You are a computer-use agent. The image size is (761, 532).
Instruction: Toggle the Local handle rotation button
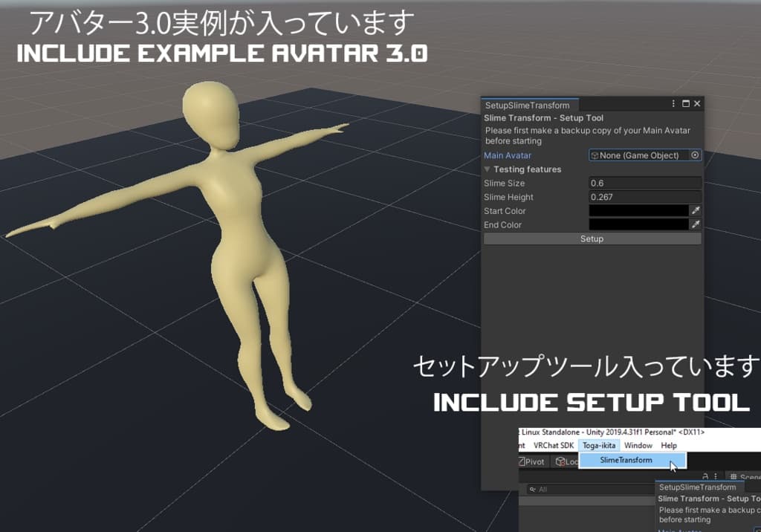point(566,461)
